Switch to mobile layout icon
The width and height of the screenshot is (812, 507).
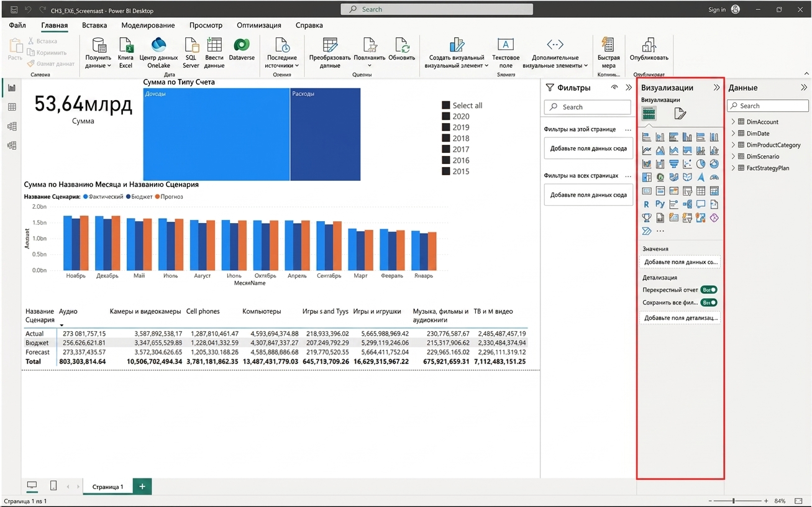pos(53,486)
